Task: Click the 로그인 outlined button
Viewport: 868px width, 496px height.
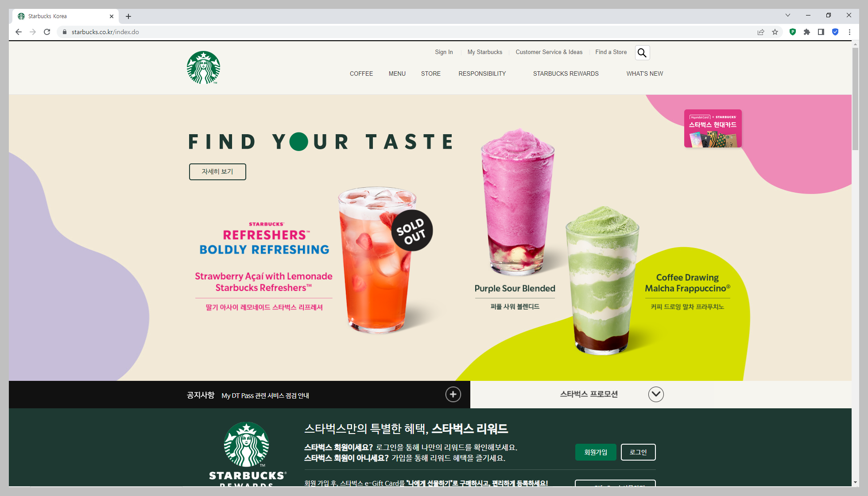Action: tap(638, 452)
